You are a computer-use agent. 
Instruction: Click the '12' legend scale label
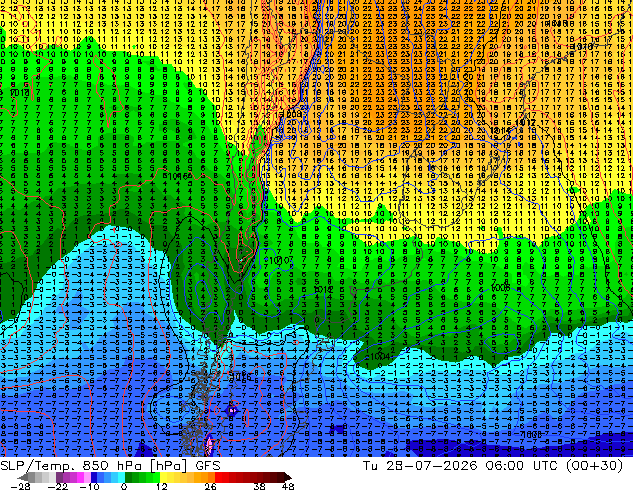(x=162, y=486)
